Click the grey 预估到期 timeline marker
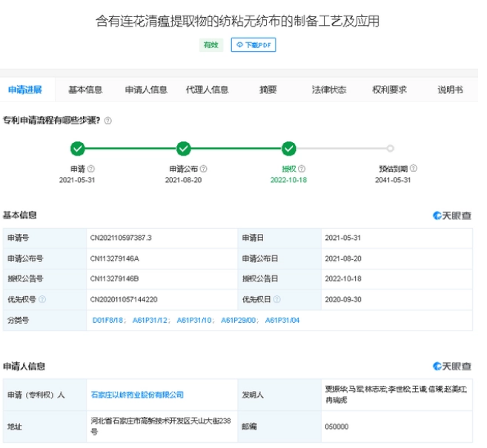Viewport: 487px width, 448px height. [391, 149]
